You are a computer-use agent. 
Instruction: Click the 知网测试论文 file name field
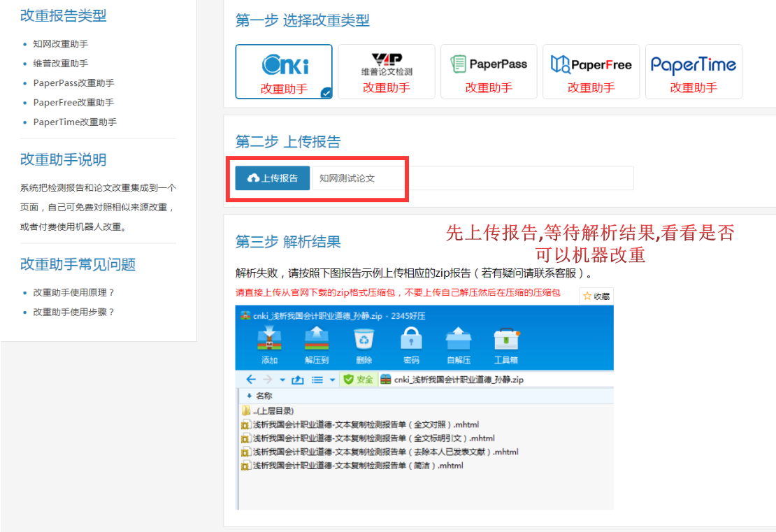[473, 178]
